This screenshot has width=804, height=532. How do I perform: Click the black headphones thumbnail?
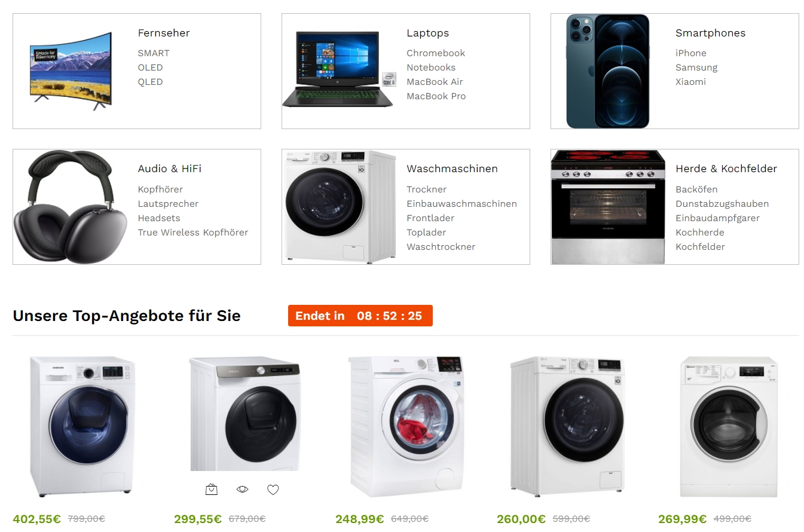tap(71, 207)
